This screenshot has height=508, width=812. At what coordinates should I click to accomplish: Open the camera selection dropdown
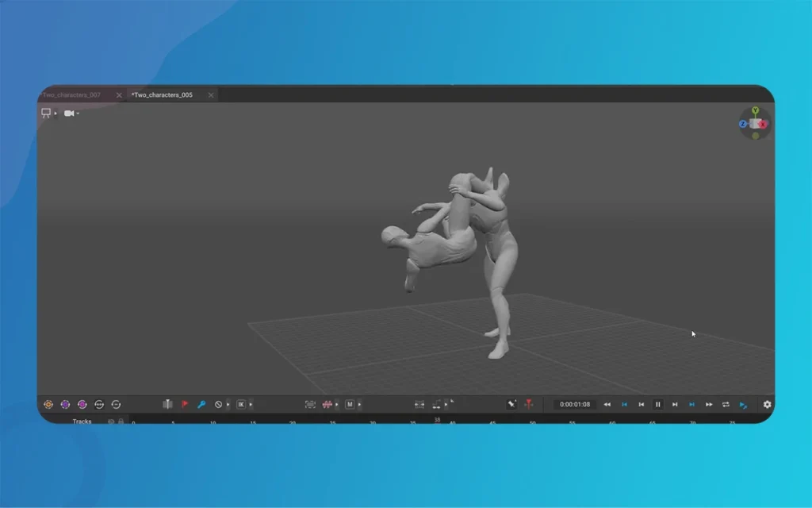tap(70, 113)
